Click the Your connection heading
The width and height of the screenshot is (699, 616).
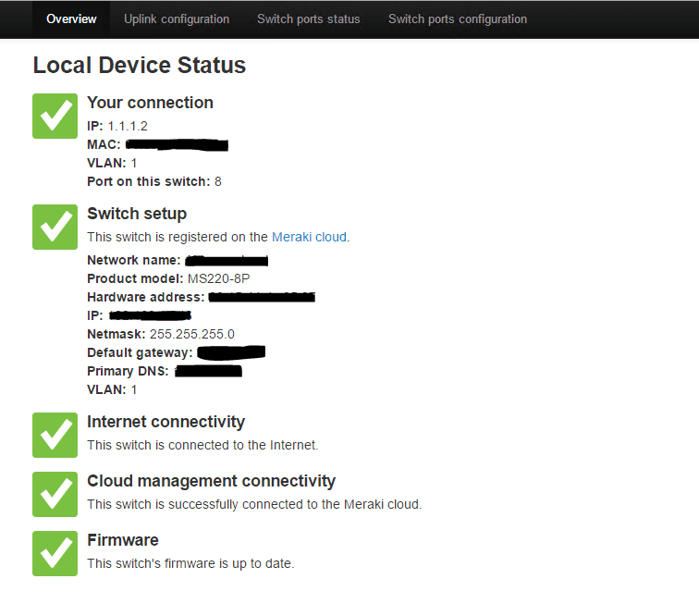[x=150, y=103]
